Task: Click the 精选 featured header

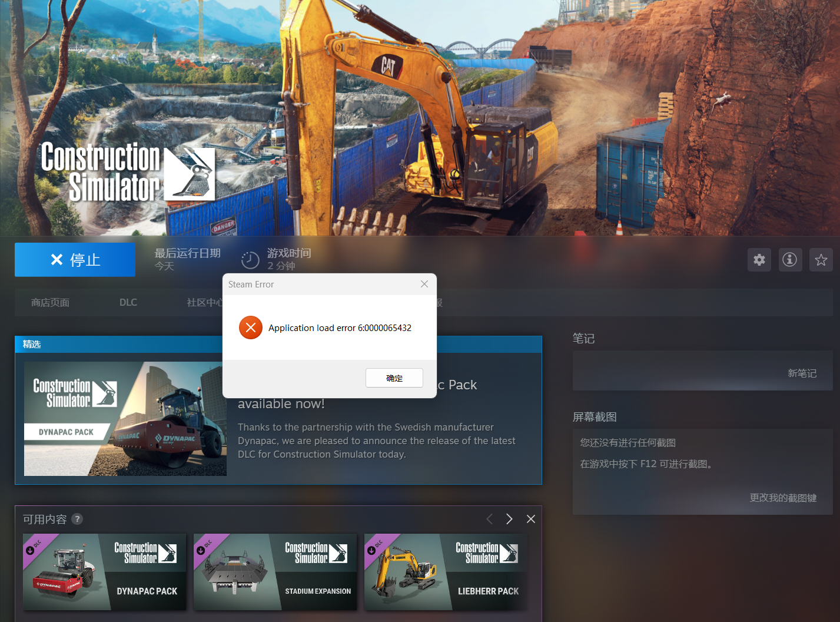Action: tap(32, 345)
